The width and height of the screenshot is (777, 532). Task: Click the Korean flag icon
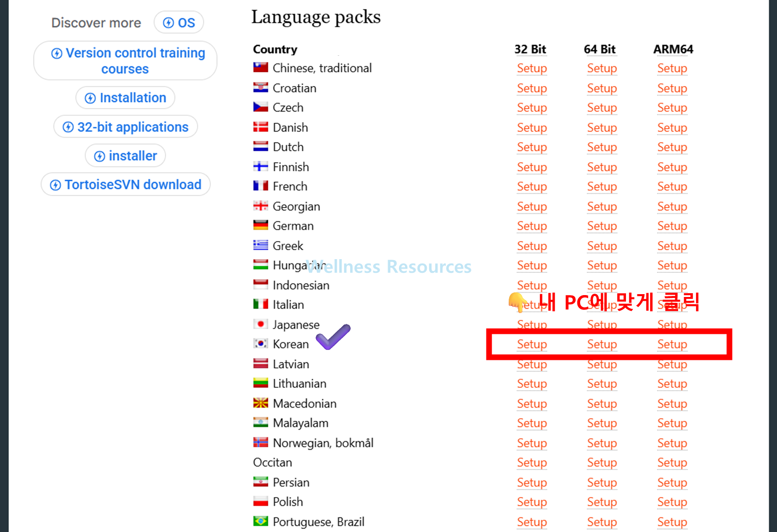coord(260,343)
